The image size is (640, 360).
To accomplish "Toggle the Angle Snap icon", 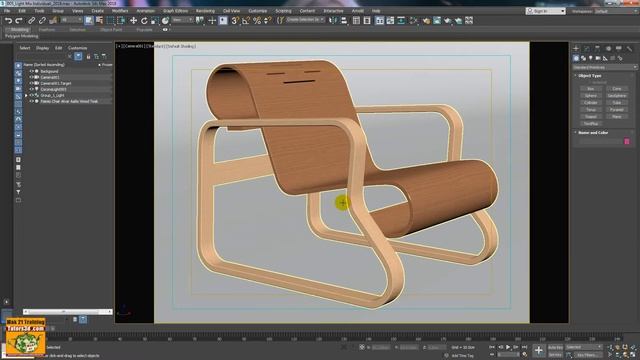I will pos(246,20).
